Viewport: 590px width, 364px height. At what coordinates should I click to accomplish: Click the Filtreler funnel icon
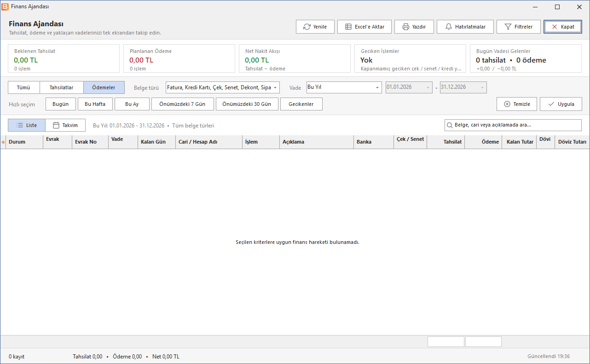tap(508, 27)
